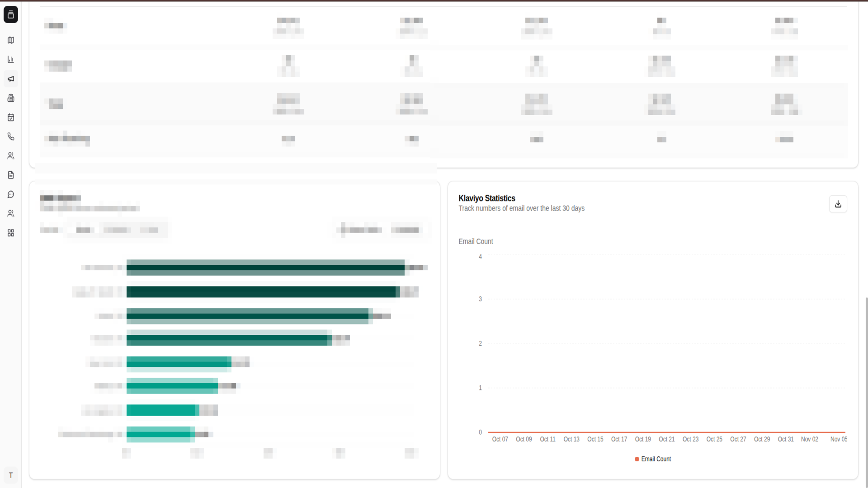The height and width of the screenshot is (488, 868).
Task: Open the calendar check icon
Action: pyautogui.click(x=11, y=117)
